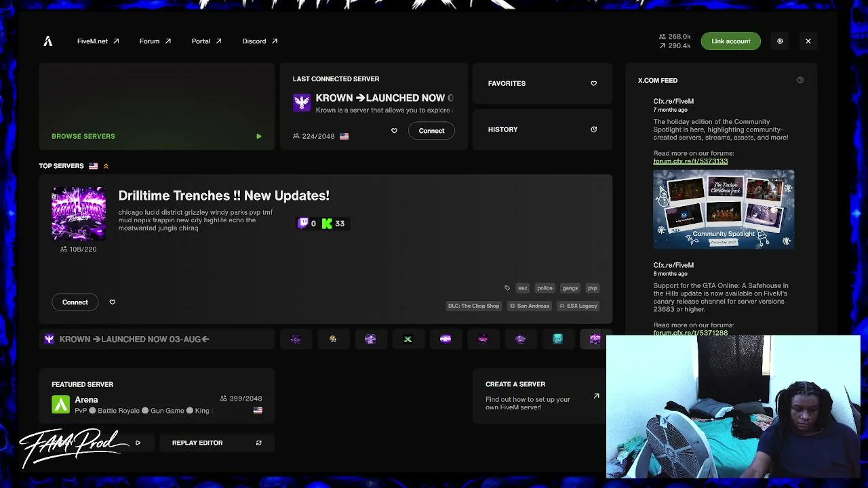Viewport: 868px width, 488px height.
Task: Click the '399/2048' player count
Action: coord(241,399)
